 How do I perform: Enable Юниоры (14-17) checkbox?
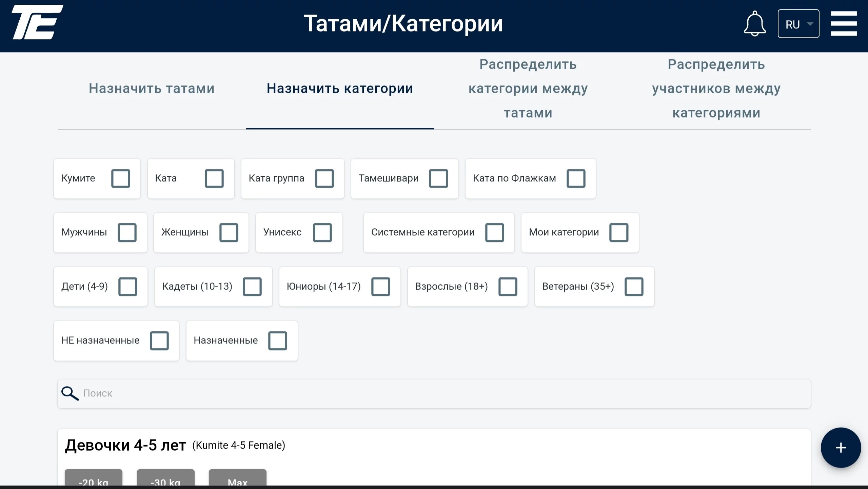[381, 287]
